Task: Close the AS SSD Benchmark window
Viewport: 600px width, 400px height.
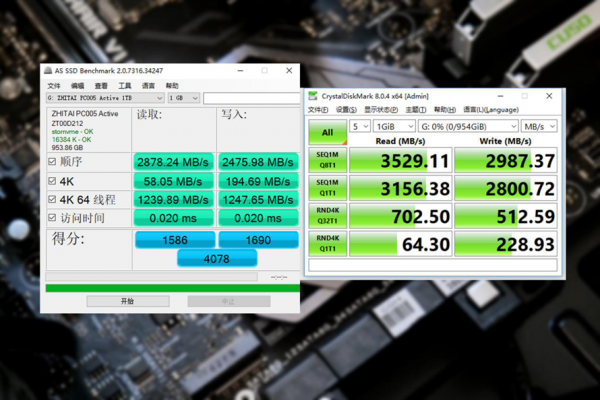Action: tap(289, 70)
